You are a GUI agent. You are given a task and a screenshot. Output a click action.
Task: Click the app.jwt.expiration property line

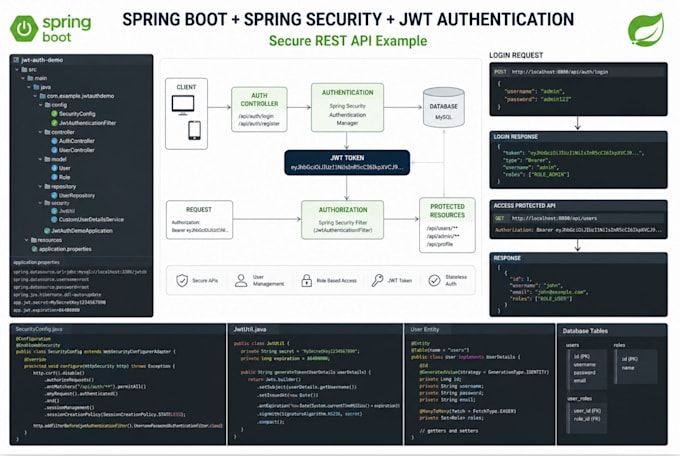click(46, 310)
